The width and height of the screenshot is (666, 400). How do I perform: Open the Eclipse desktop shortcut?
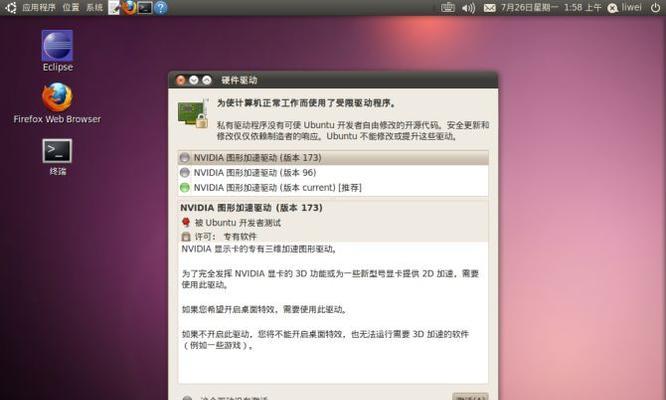click(57, 51)
